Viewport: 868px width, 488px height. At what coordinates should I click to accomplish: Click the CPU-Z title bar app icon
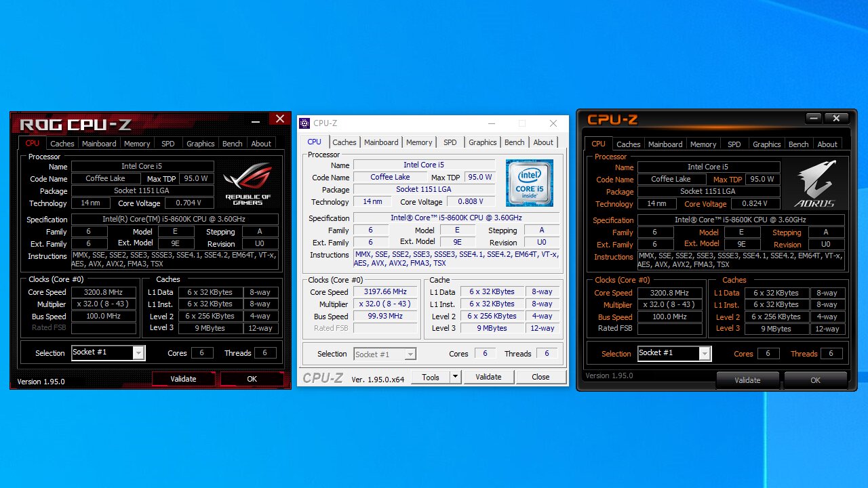304,123
